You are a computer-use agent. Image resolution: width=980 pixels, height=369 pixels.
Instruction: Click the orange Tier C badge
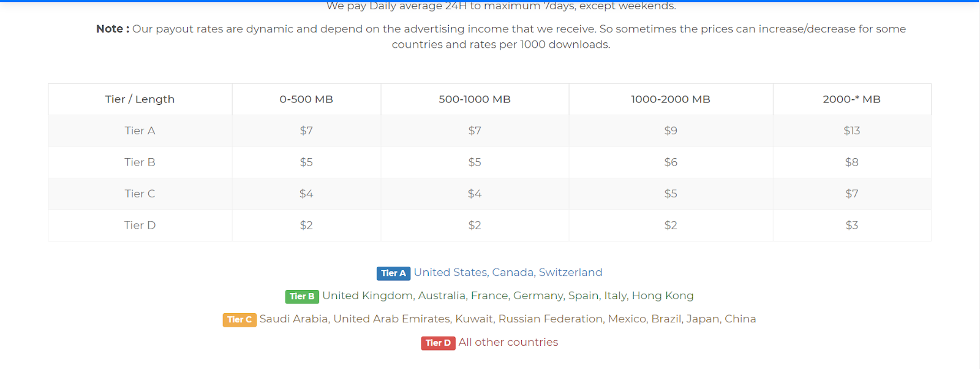(239, 320)
